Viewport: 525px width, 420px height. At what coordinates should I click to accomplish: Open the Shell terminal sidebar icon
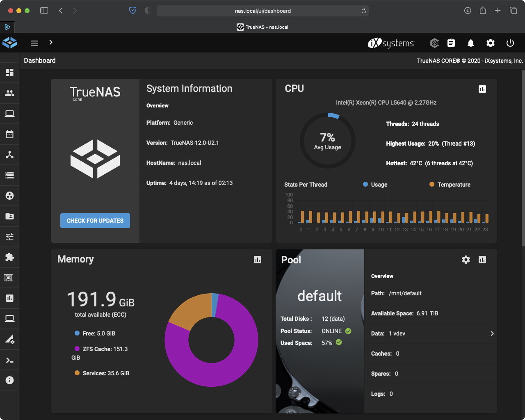point(9,361)
